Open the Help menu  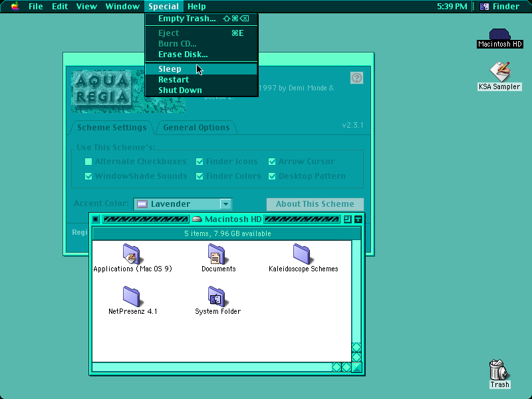(197, 7)
